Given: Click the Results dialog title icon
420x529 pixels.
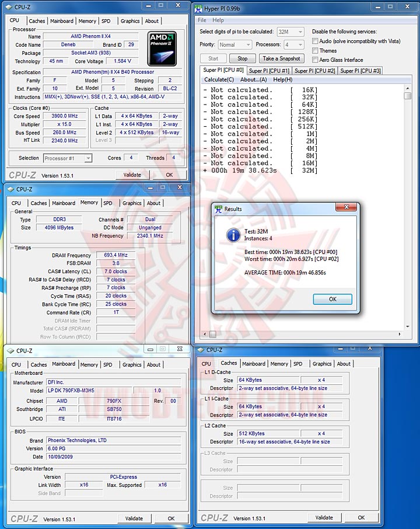Looking at the screenshot, I should (x=218, y=209).
